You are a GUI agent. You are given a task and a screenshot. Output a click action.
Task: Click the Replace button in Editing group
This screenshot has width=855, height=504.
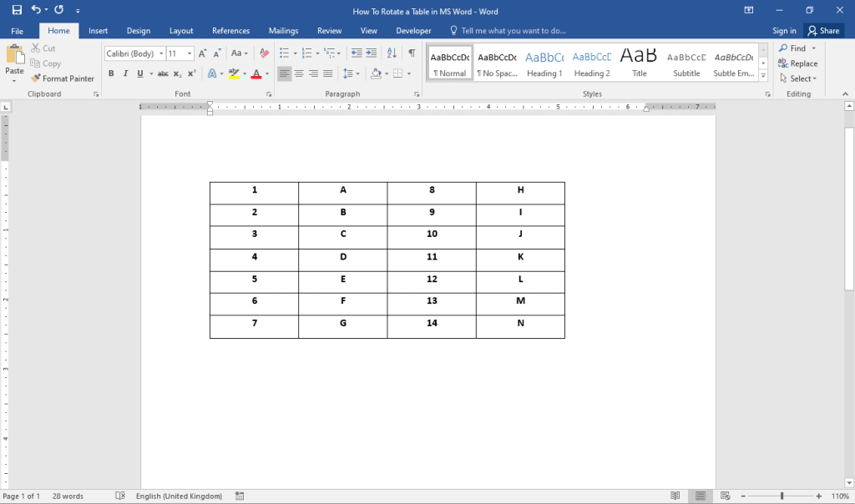[802, 63]
